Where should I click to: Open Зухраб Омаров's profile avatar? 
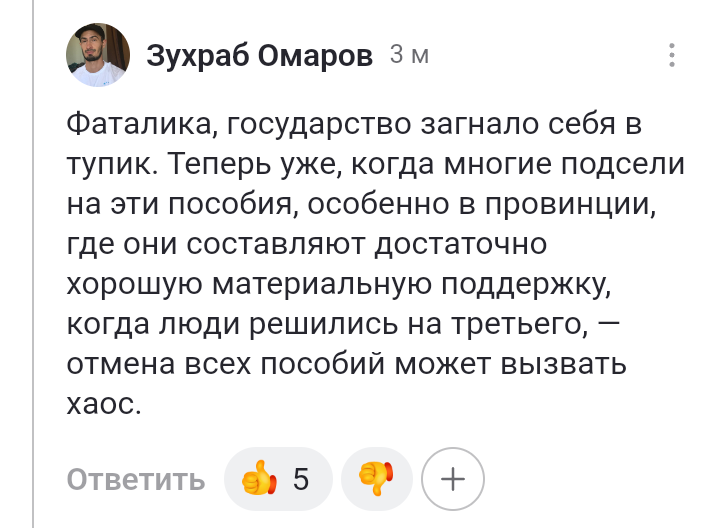tap(98, 55)
